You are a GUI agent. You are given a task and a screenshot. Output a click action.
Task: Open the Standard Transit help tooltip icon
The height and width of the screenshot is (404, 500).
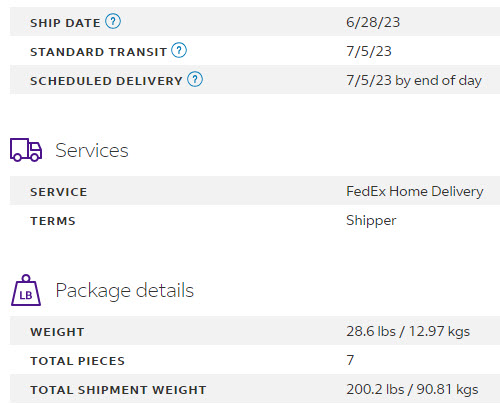[x=179, y=51]
